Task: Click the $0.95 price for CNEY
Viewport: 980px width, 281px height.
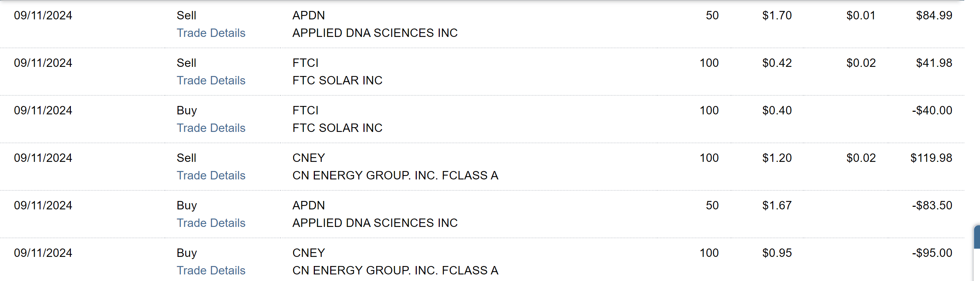Action: click(777, 253)
